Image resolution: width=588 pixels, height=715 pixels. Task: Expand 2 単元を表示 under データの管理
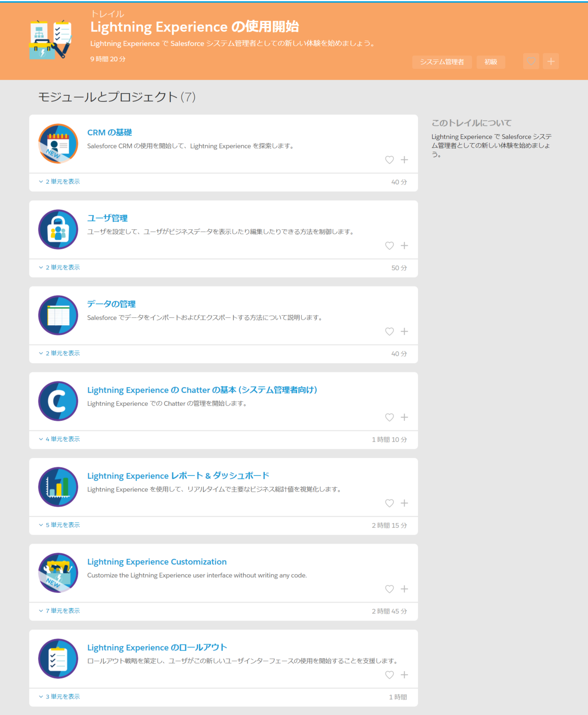pyautogui.click(x=59, y=353)
